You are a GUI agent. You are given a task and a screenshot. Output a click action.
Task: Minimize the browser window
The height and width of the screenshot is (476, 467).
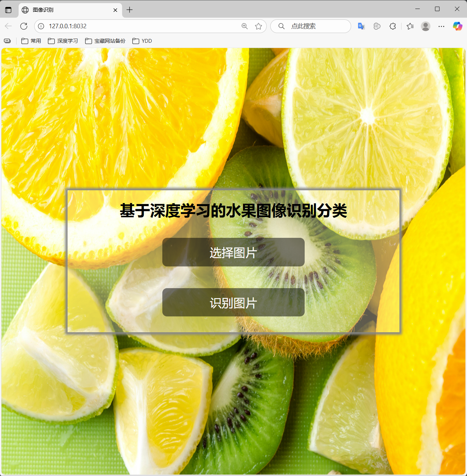(x=417, y=9)
